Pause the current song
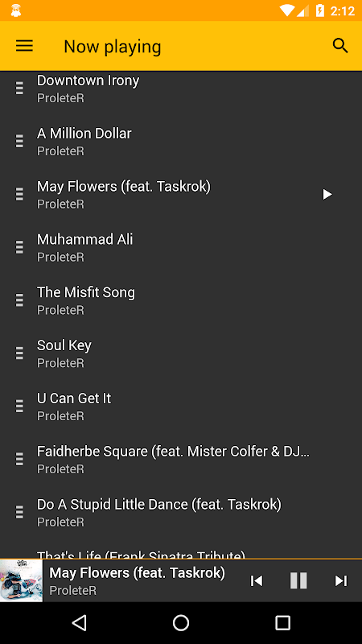Viewport: 362px width, 644px height. tap(298, 580)
